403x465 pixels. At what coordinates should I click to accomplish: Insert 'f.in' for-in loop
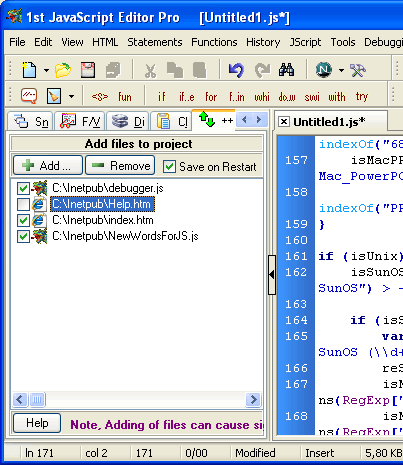click(237, 97)
